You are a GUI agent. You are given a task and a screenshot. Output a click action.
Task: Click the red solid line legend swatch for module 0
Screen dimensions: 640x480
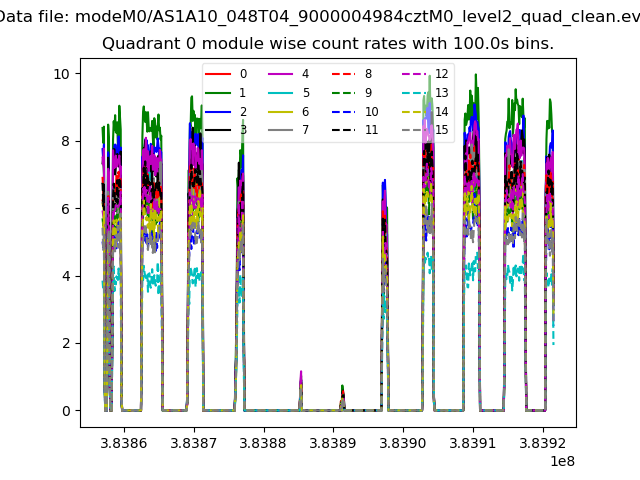pyautogui.click(x=218, y=74)
